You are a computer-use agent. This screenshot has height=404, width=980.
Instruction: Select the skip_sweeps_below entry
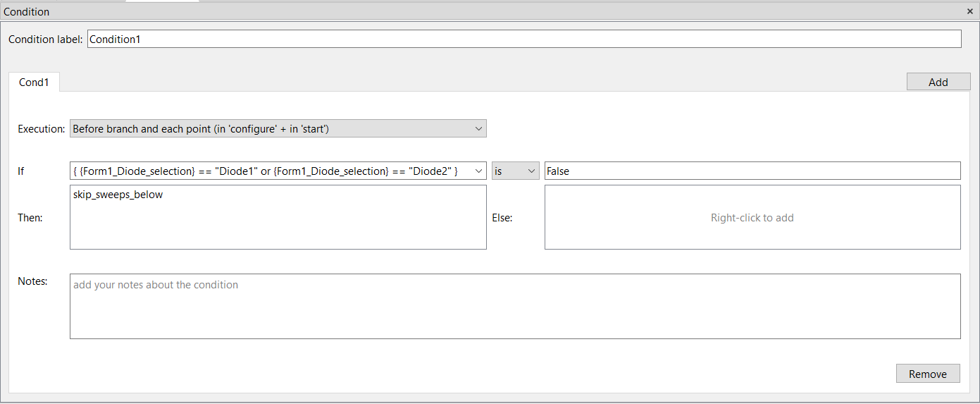pos(118,195)
